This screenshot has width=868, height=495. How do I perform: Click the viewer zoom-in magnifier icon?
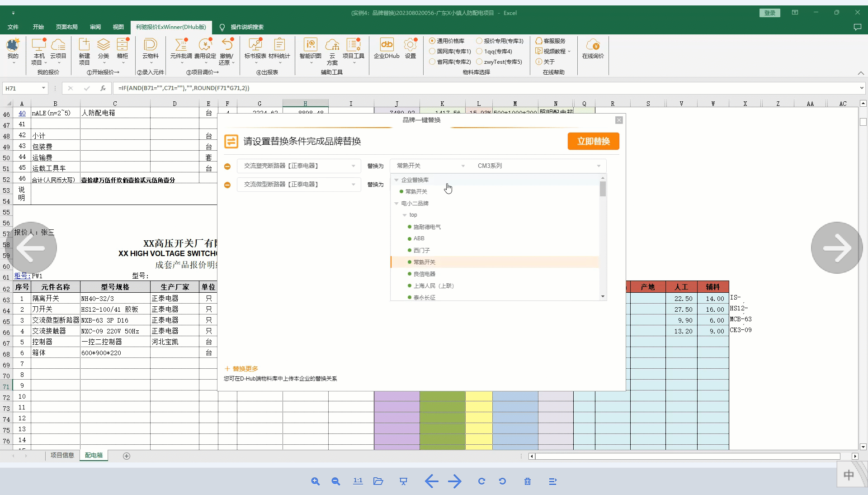315,481
